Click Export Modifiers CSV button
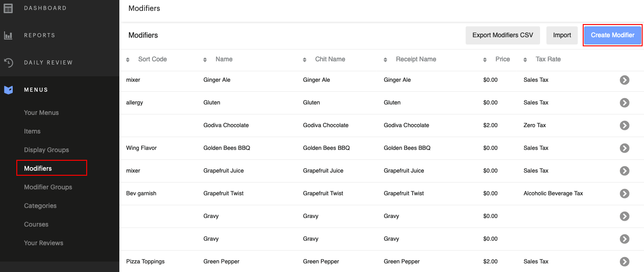The width and height of the screenshot is (644, 272). click(502, 35)
